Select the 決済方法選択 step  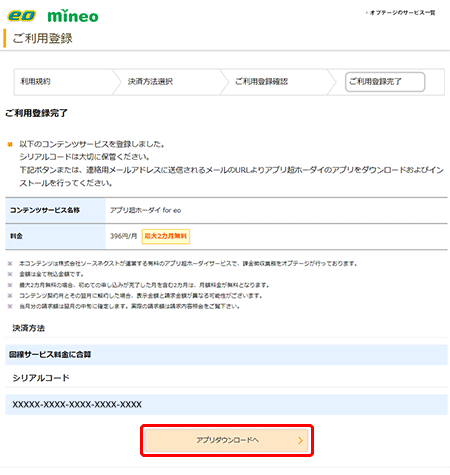tap(150, 81)
